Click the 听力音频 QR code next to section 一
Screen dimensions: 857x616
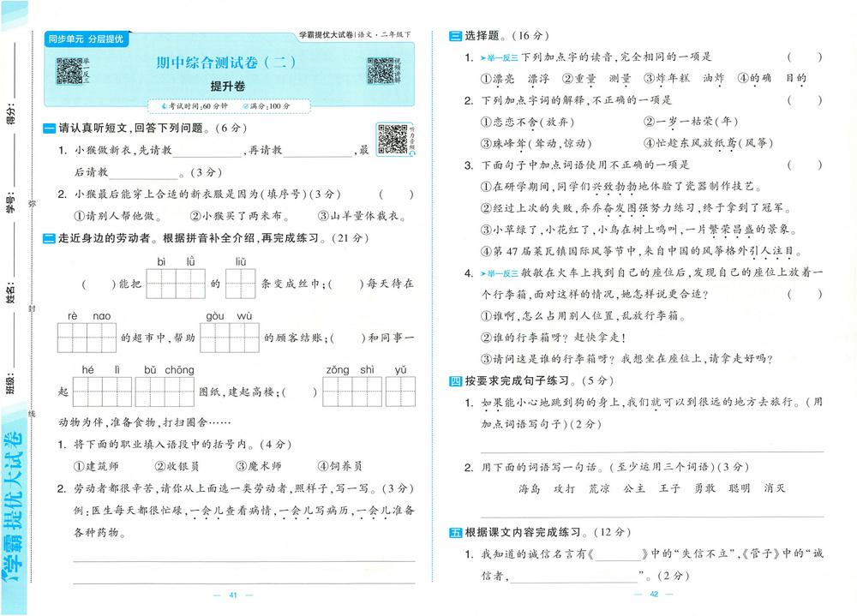click(393, 139)
